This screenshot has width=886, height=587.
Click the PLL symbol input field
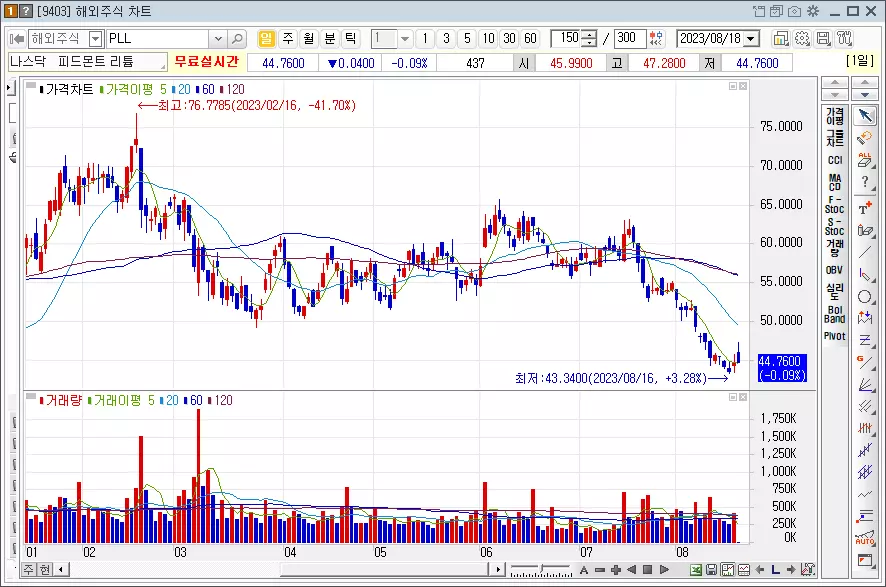point(158,38)
